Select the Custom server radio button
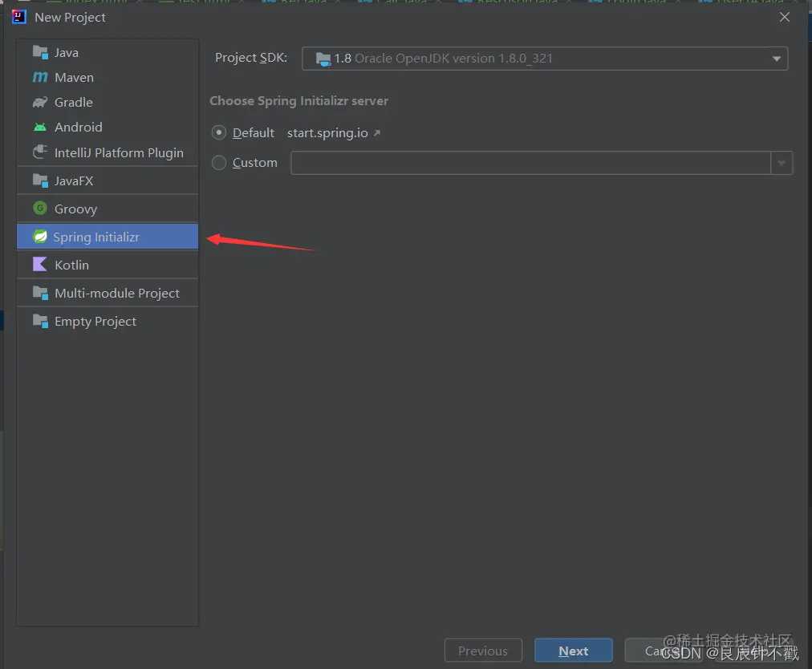Viewport: 812px width, 669px height. pyautogui.click(x=219, y=163)
